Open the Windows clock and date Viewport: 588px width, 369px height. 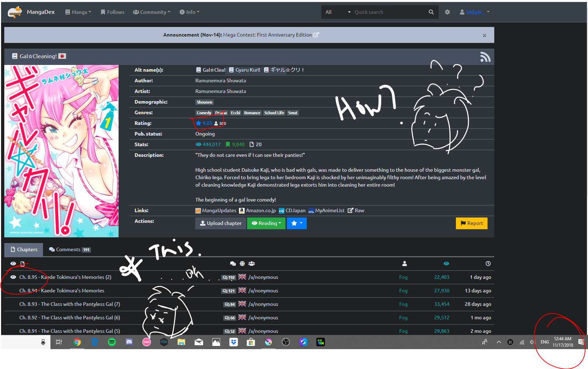click(x=563, y=342)
